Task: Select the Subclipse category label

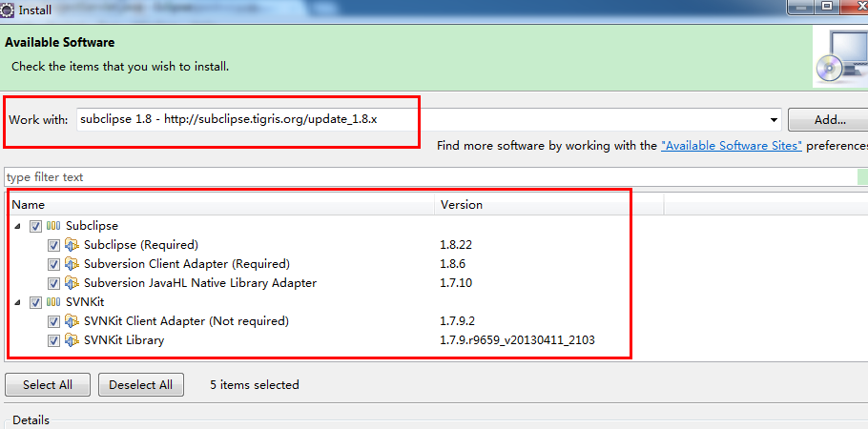Action: click(x=92, y=226)
